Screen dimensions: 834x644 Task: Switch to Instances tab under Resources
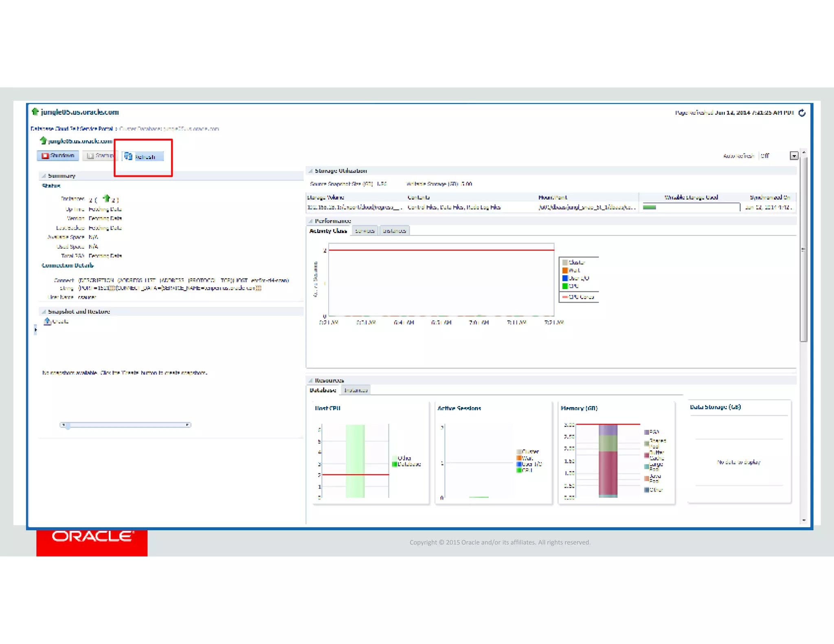pyautogui.click(x=356, y=390)
